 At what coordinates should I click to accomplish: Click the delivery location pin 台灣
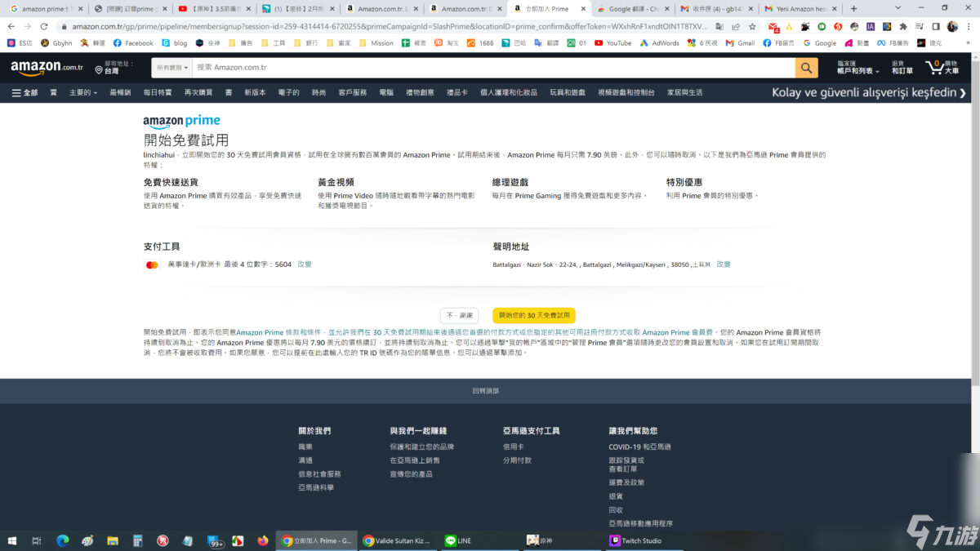(x=114, y=68)
